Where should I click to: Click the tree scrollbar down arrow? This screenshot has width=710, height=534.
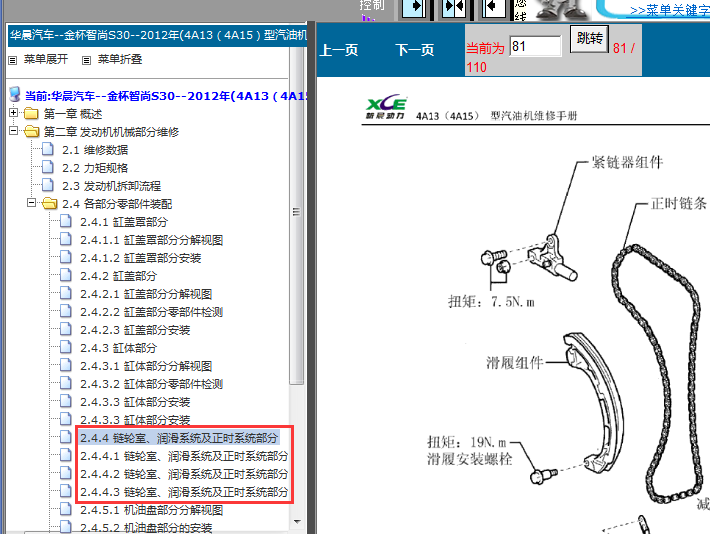pyautogui.click(x=297, y=522)
